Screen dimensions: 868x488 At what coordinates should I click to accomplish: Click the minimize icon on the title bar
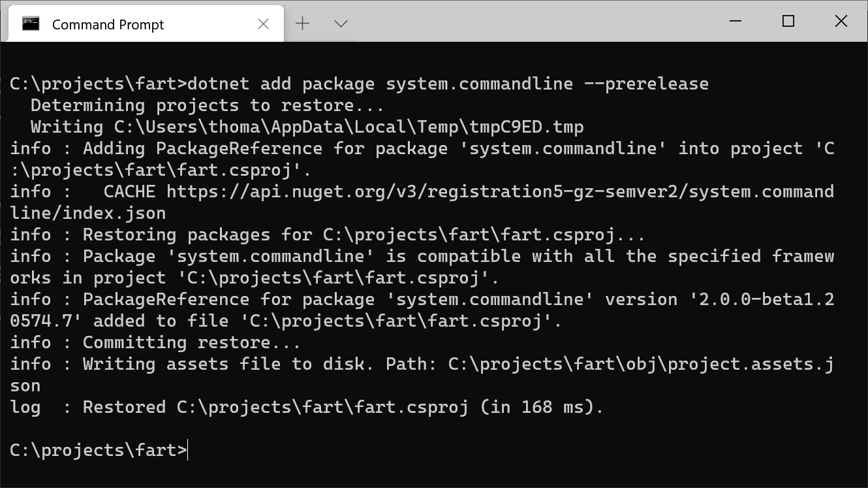(x=735, y=21)
